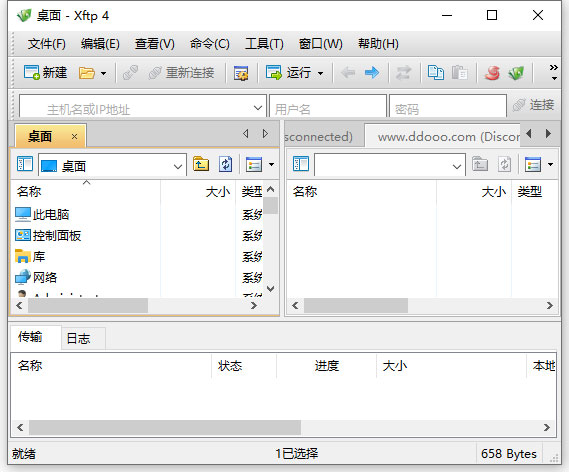The image size is (569, 472).
Task: Click the Run (运行) toolbar button
Action: [x=289, y=73]
